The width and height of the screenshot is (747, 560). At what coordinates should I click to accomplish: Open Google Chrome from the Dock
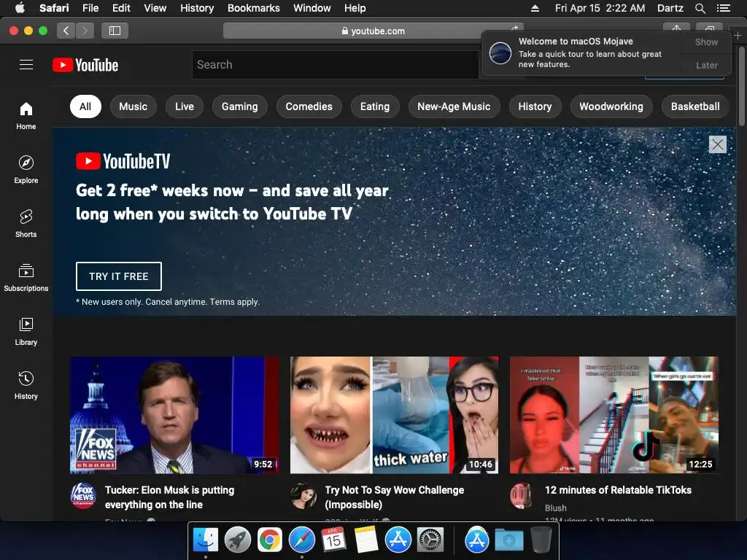[270, 540]
